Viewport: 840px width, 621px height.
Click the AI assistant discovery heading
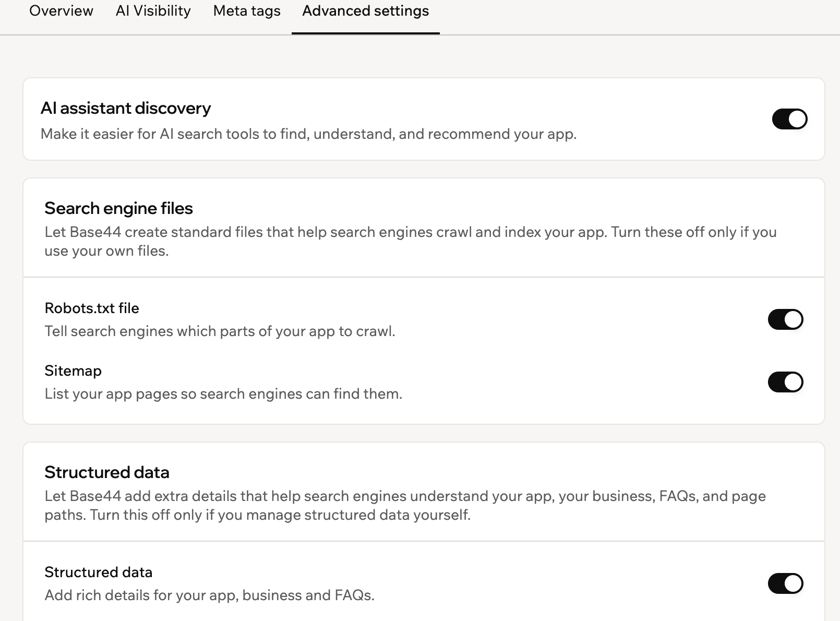click(126, 108)
